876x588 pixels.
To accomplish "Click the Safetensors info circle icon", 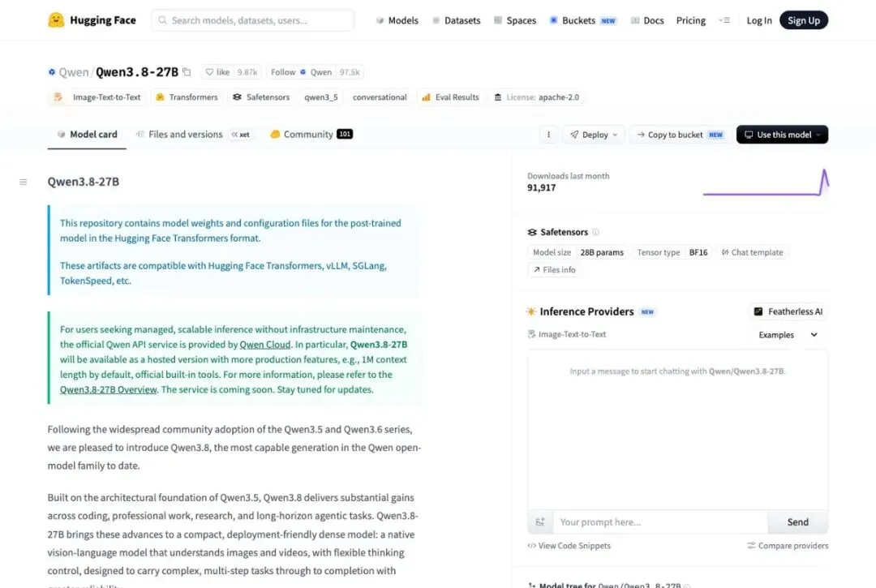I will (595, 232).
